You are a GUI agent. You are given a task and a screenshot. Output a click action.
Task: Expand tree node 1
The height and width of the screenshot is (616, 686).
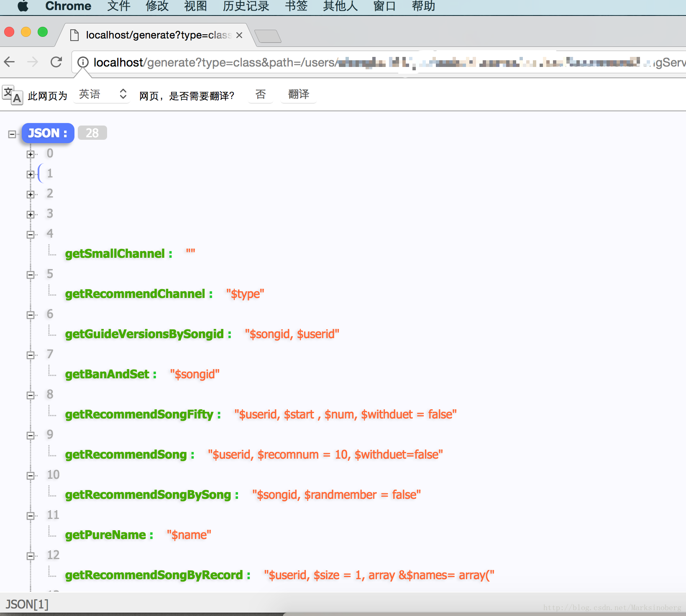[x=31, y=175]
